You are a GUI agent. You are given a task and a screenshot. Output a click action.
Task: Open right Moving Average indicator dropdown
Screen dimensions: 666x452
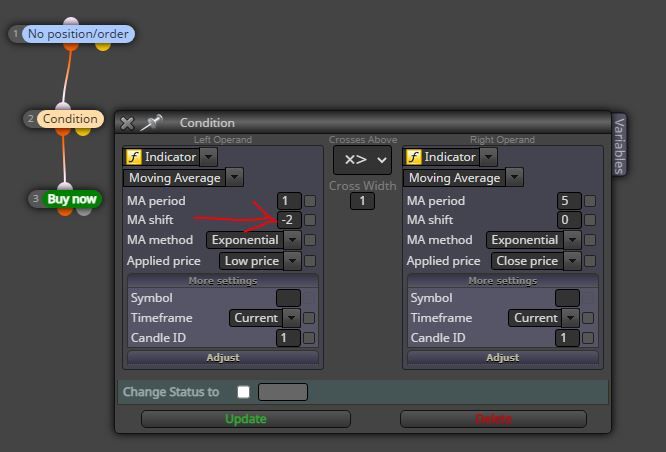point(514,178)
